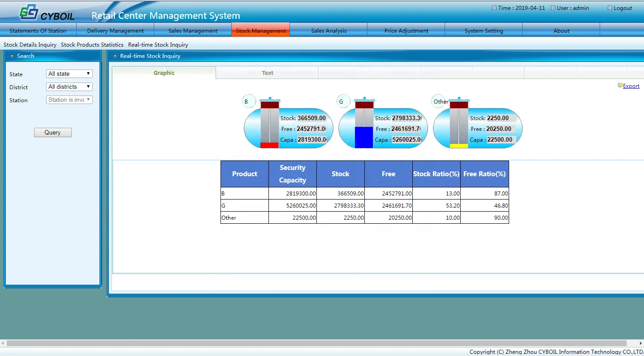Open Stock Details Inquiry link
The image size is (644, 356).
(x=30, y=45)
